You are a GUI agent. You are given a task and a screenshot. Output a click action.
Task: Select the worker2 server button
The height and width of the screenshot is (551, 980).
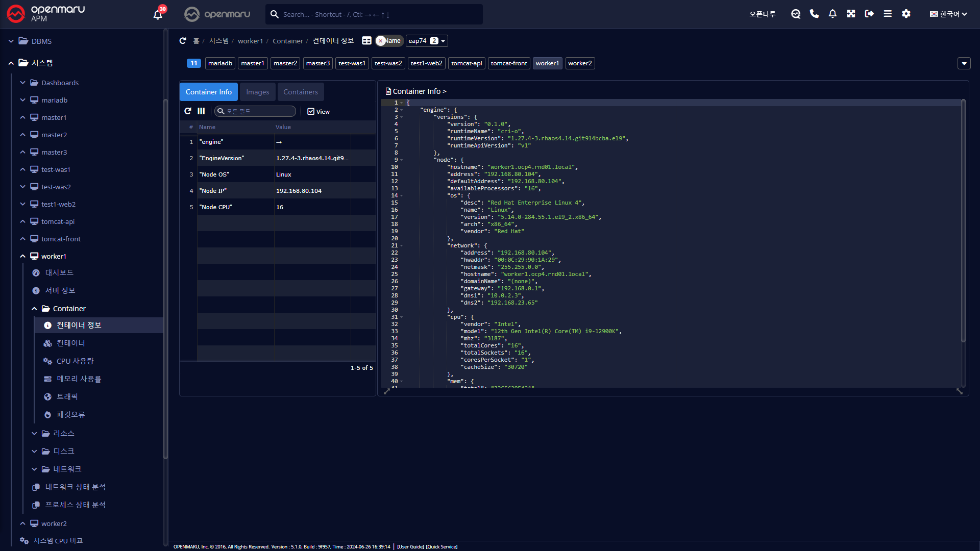(580, 63)
